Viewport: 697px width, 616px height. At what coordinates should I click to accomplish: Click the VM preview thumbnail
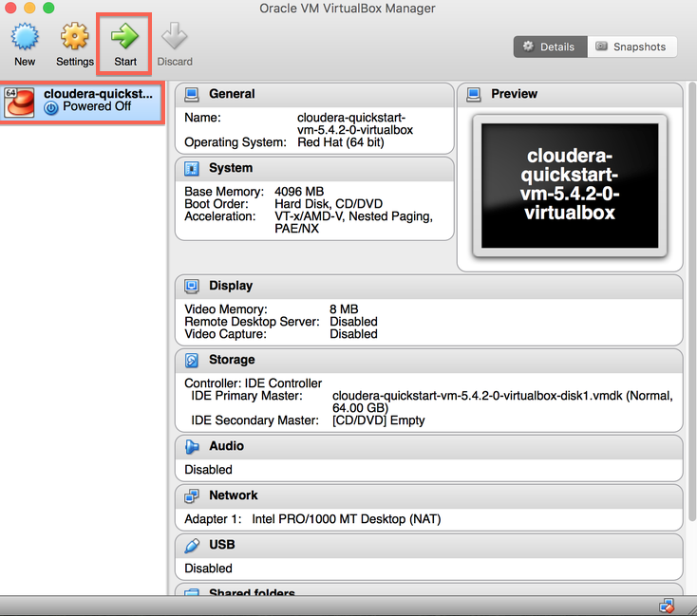pos(570,186)
